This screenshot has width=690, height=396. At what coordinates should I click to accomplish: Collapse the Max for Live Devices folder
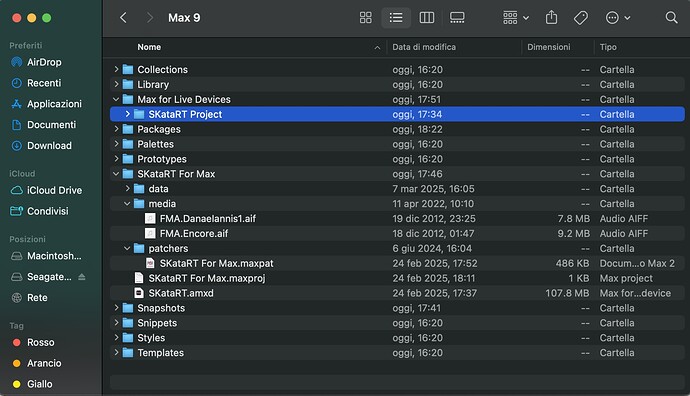point(116,99)
